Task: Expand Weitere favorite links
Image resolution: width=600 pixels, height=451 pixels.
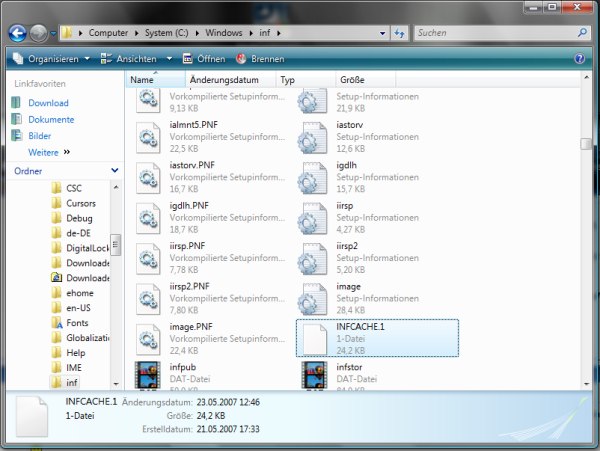Action: point(49,152)
